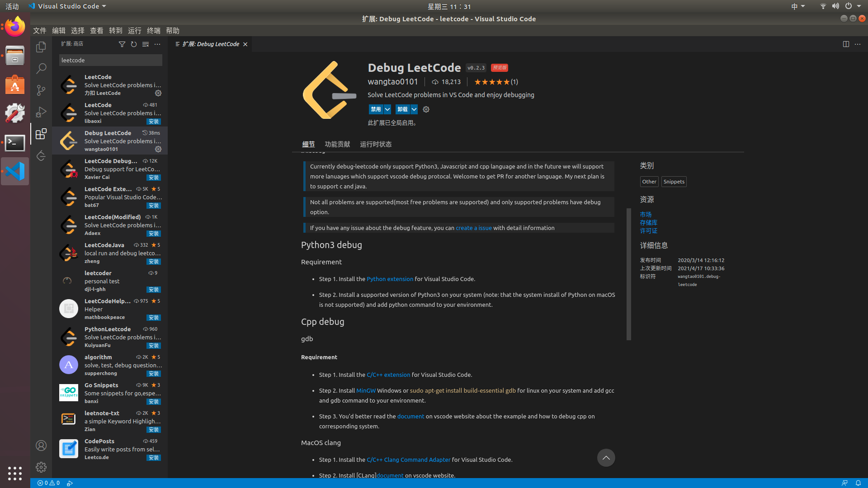Viewport: 868px width, 488px height.
Task: Clear extensions search results icon
Action: click(146, 44)
